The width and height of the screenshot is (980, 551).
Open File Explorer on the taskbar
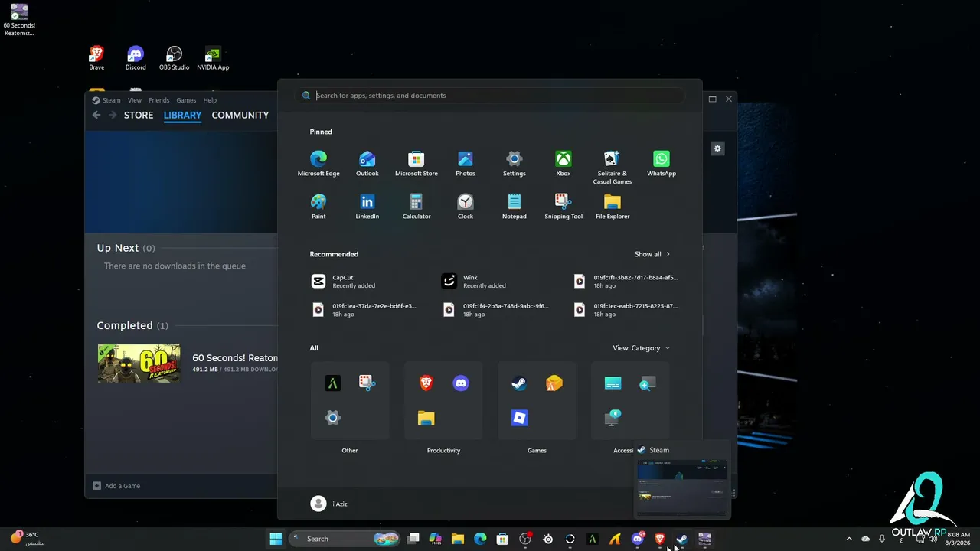click(x=458, y=539)
